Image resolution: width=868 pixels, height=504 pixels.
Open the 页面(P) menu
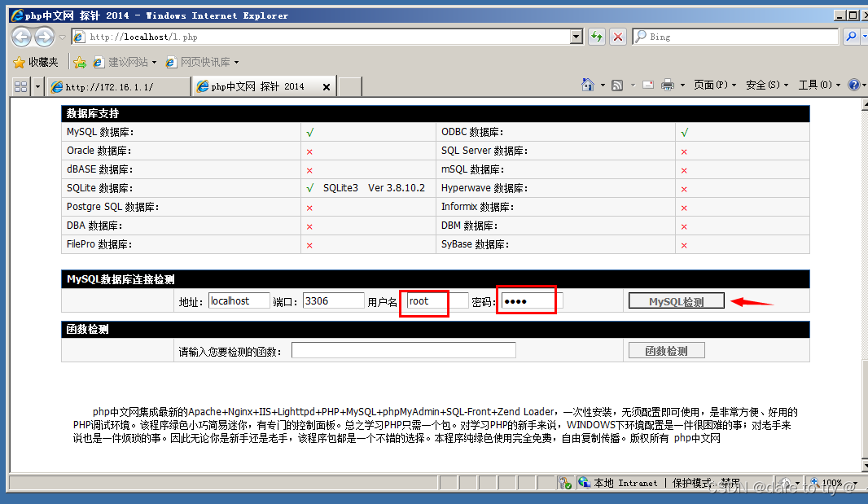(x=715, y=85)
